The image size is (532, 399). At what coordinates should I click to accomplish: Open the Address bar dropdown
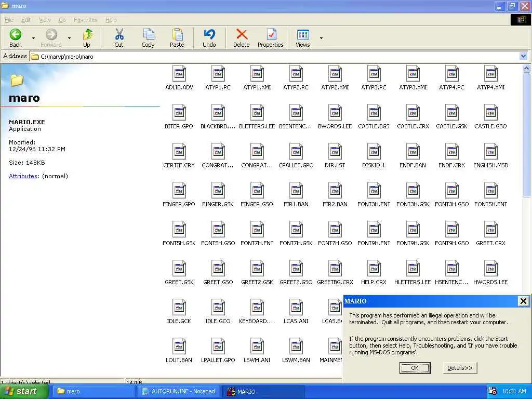pos(523,56)
